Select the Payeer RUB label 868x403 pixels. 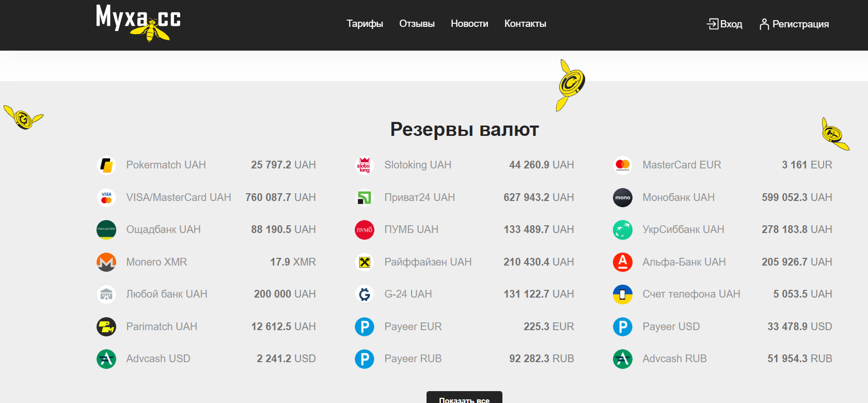(x=413, y=359)
